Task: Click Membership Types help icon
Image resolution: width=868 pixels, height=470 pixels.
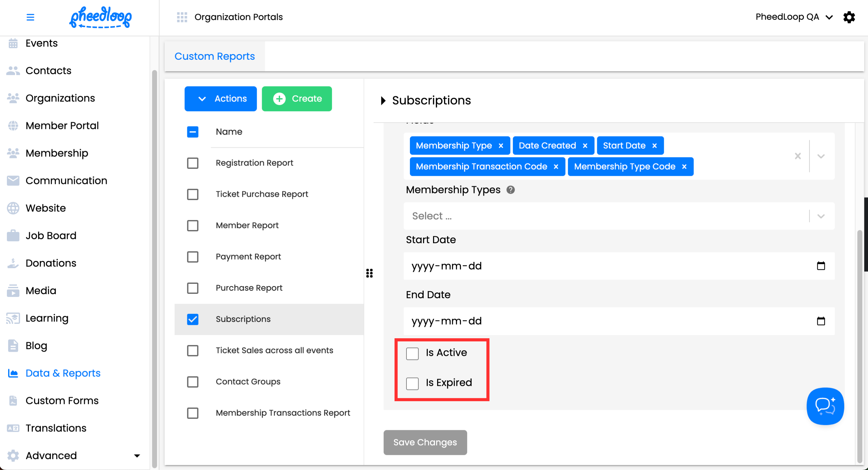Action: pyautogui.click(x=510, y=190)
